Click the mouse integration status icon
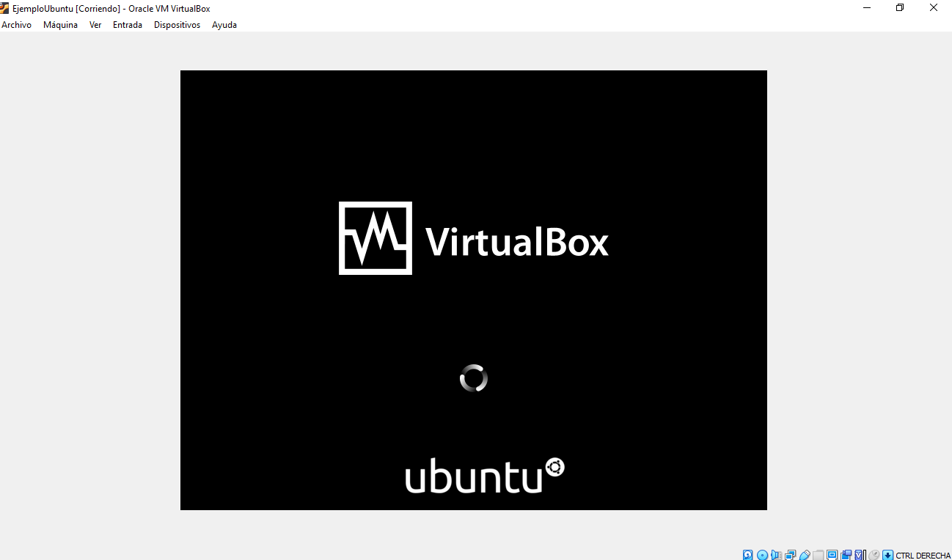This screenshot has height=560, width=952. point(874,555)
